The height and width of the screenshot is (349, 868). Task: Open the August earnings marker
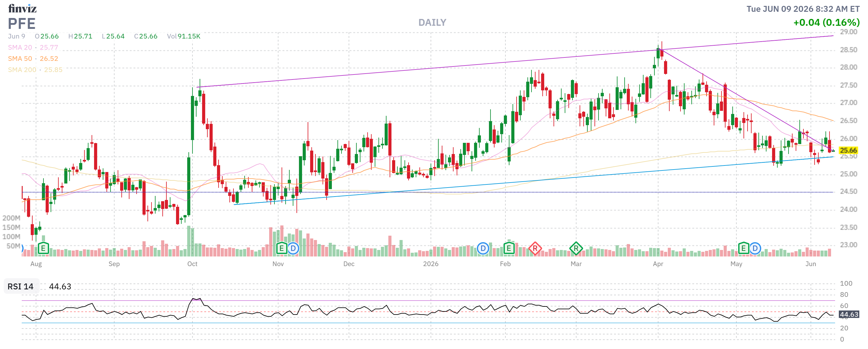coord(43,249)
